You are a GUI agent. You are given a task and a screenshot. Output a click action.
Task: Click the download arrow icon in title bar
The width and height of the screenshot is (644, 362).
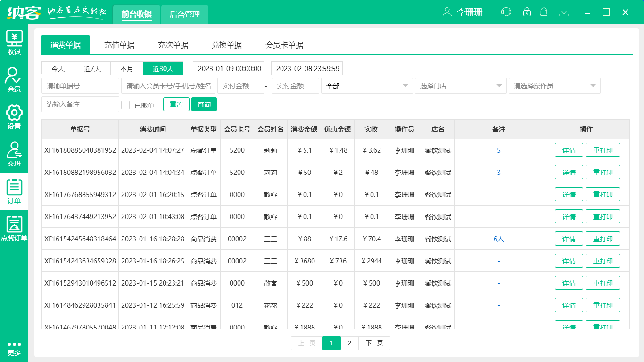tap(563, 12)
